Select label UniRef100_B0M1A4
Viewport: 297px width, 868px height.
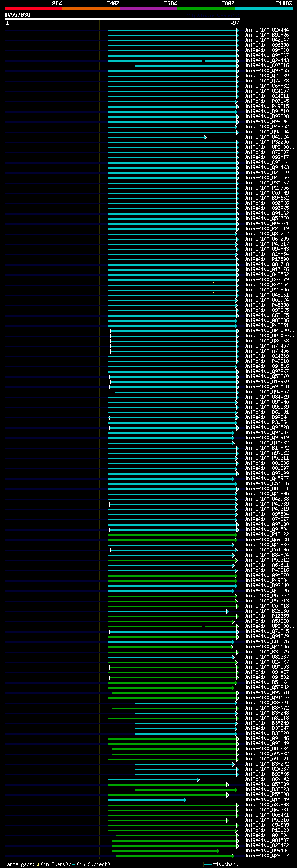click(x=266, y=285)
